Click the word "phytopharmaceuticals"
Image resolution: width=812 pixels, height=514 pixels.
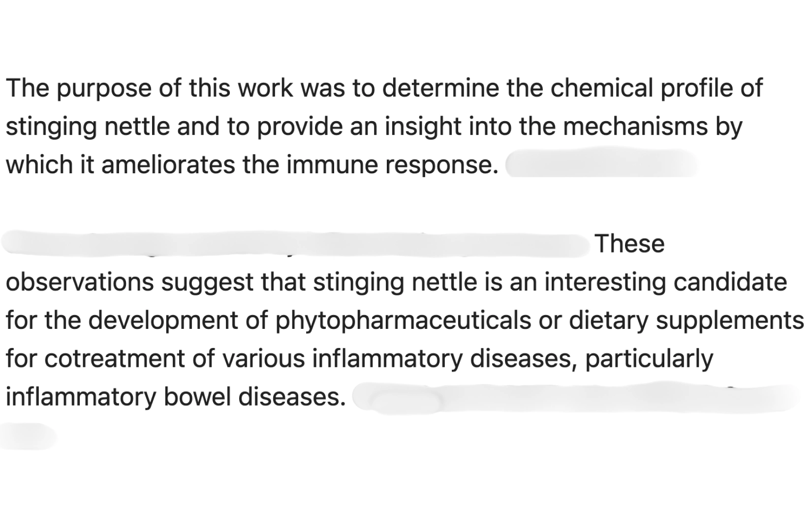pyautogui.click(x=403, y=320)
